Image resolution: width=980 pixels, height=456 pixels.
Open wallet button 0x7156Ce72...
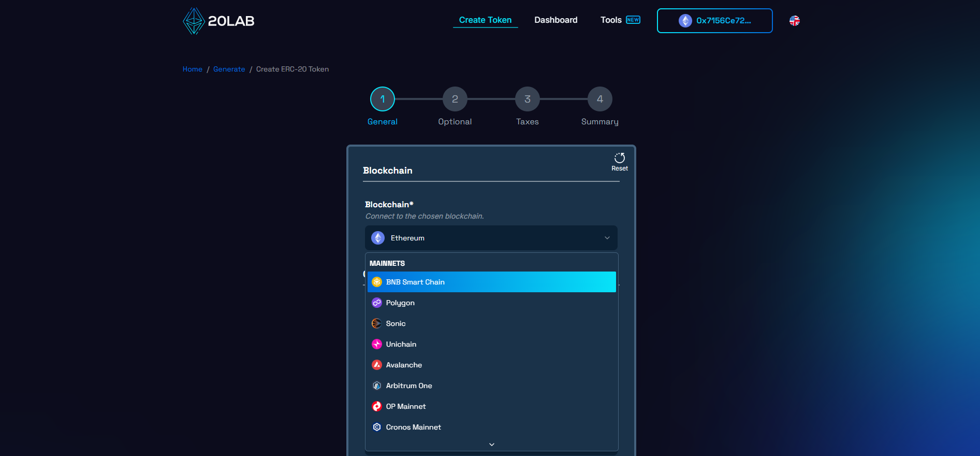coord(714,21)
